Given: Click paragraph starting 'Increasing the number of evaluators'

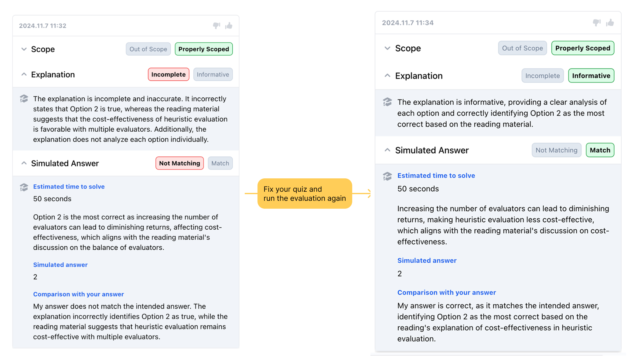Looking at the screenshot, I should point(503,225).
